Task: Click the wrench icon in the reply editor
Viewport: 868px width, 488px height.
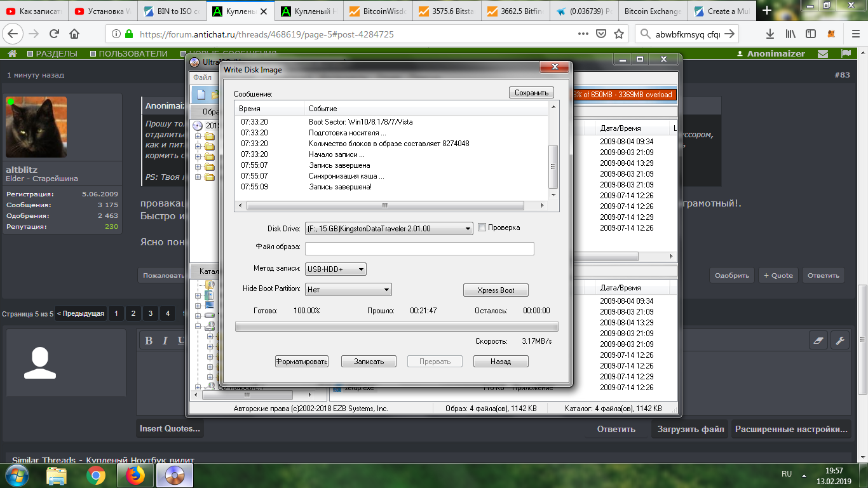Action: (840, 340)
